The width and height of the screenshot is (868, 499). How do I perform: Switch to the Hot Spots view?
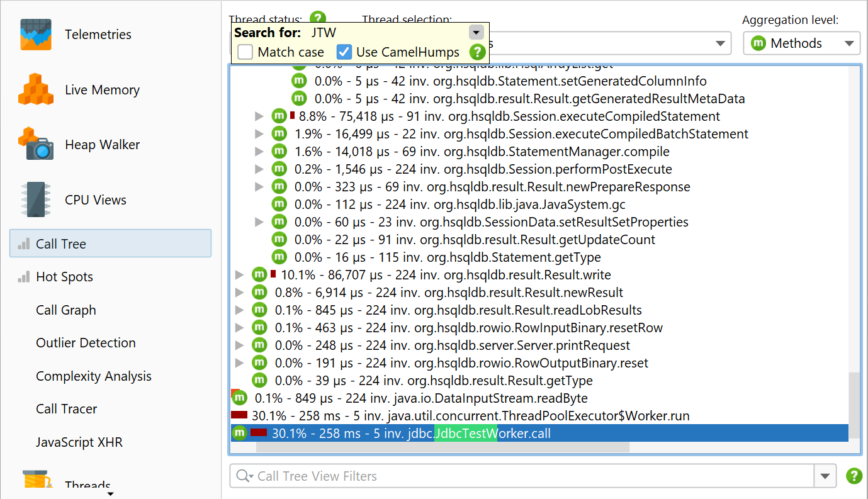(64, 277)
